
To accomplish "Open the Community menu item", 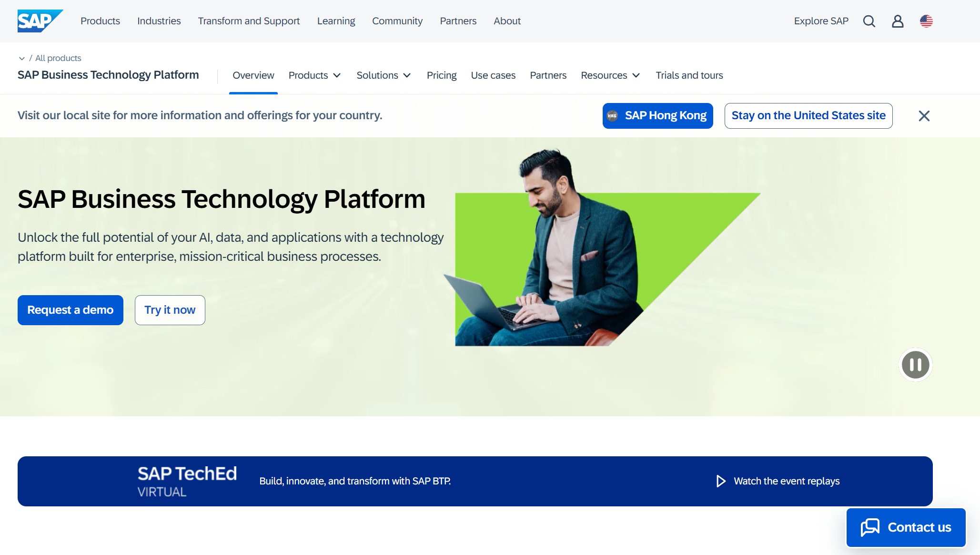I will click(397, 21).
